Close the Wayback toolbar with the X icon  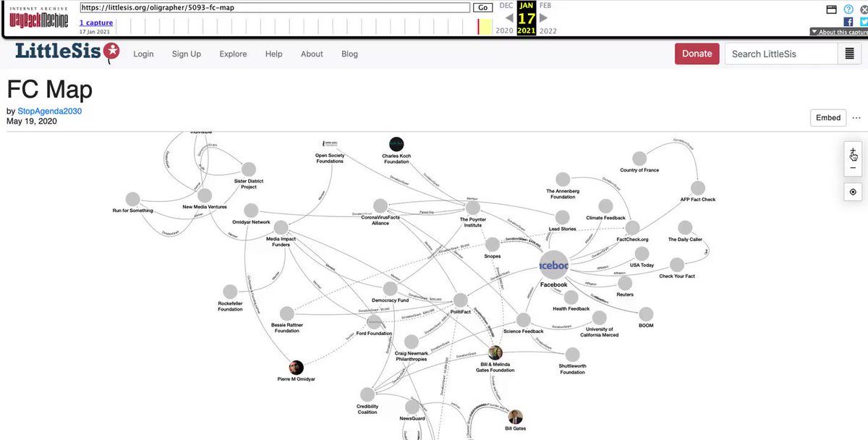[864, 9]
